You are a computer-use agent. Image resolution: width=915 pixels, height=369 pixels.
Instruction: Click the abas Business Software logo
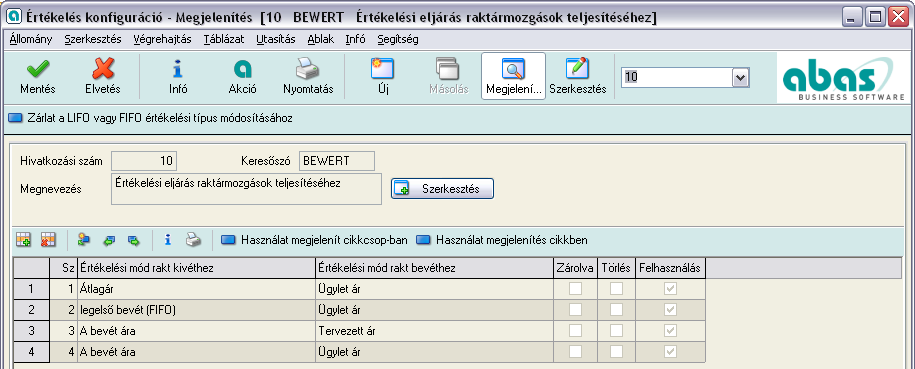[843, 79]
